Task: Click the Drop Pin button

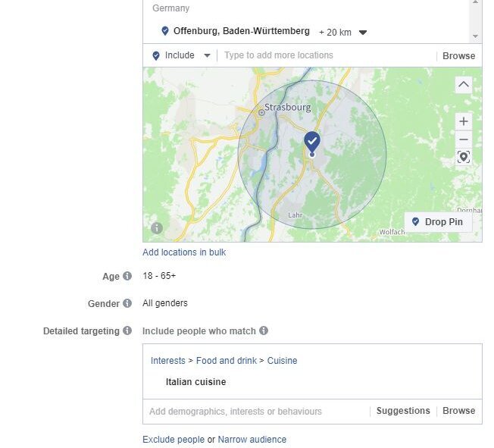Action: coord(439,222)
